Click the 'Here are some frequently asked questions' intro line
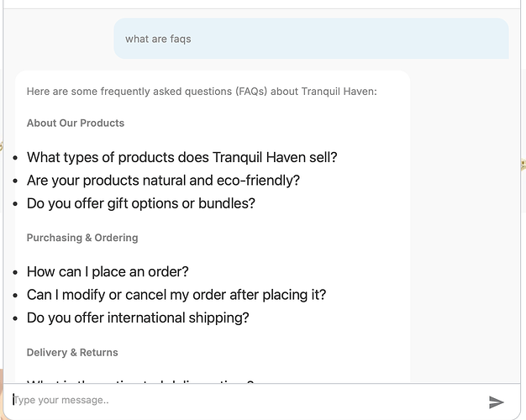526x420 pixels. 202,92
